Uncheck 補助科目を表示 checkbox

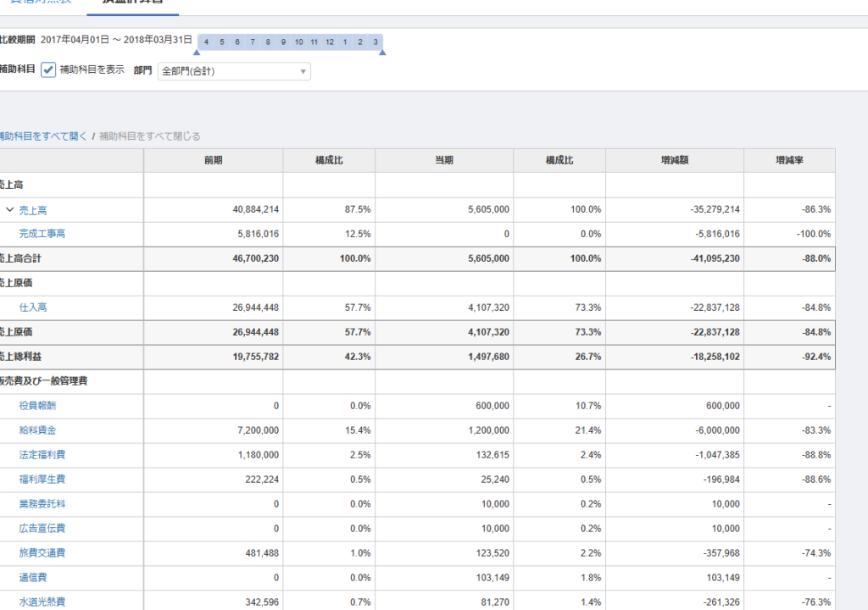[x=49, y=70]
